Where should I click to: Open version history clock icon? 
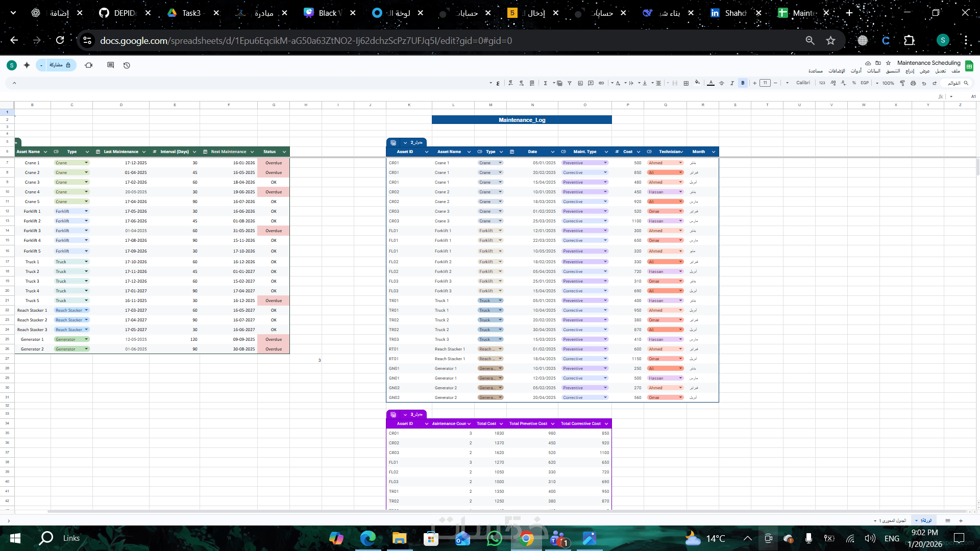point(127,65)
